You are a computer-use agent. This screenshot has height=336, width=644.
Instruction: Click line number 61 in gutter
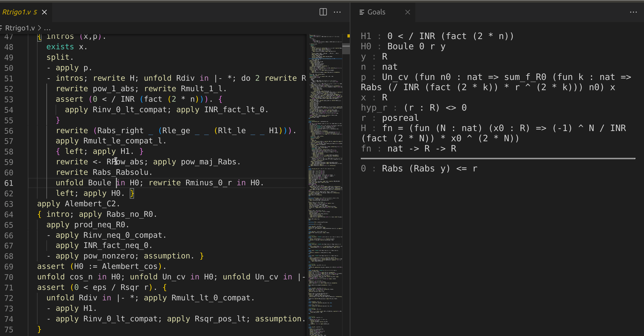click(9, 183)
